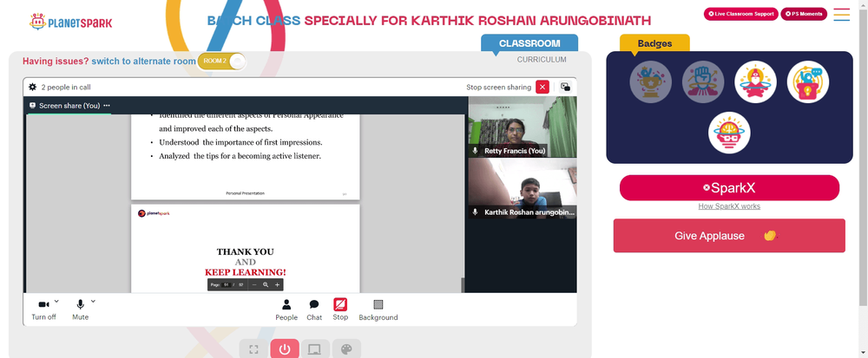Open the screen share three-dot menu

click(106, 106)
